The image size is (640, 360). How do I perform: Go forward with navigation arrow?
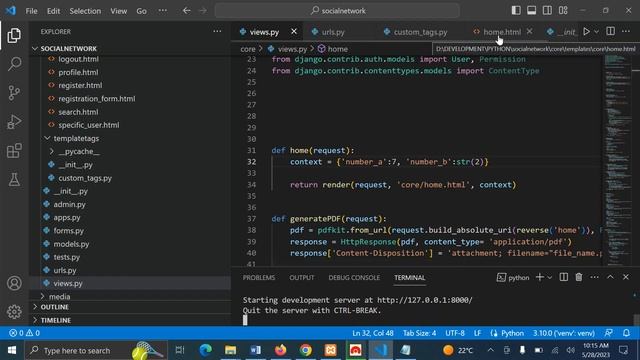(x=203, y=11)
